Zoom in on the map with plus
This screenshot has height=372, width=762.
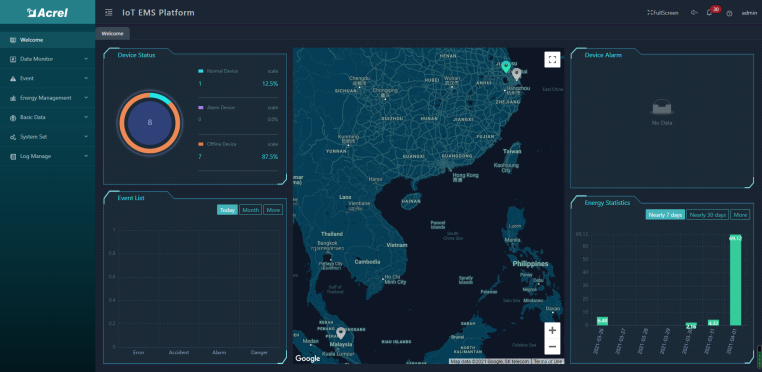[552, 331]
